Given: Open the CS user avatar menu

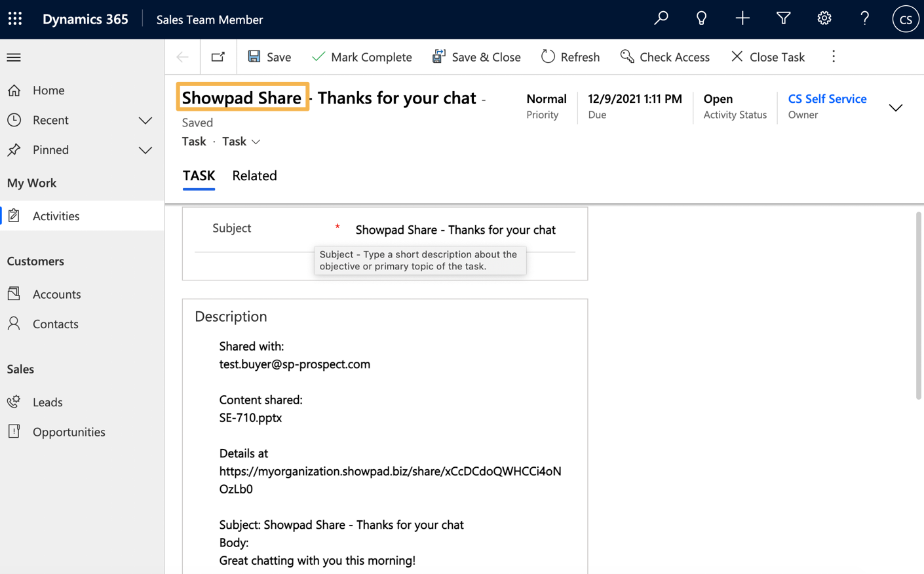Looking at the screenshot, I should [x=905, y=18].
